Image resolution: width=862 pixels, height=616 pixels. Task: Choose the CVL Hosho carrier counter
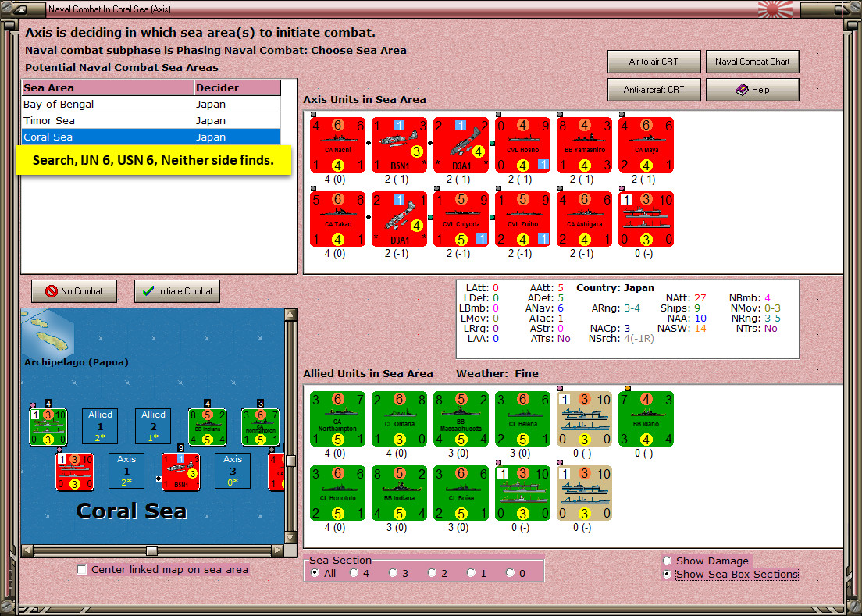(522, 145)
